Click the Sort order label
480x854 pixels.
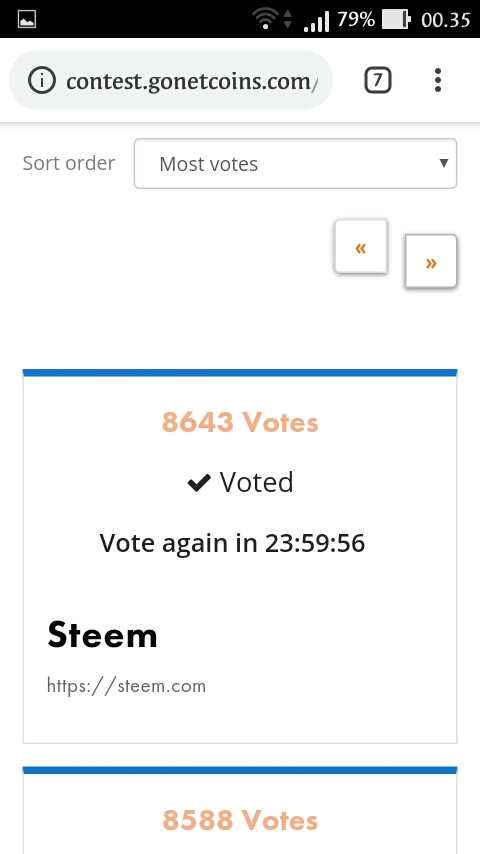(69, 163)
